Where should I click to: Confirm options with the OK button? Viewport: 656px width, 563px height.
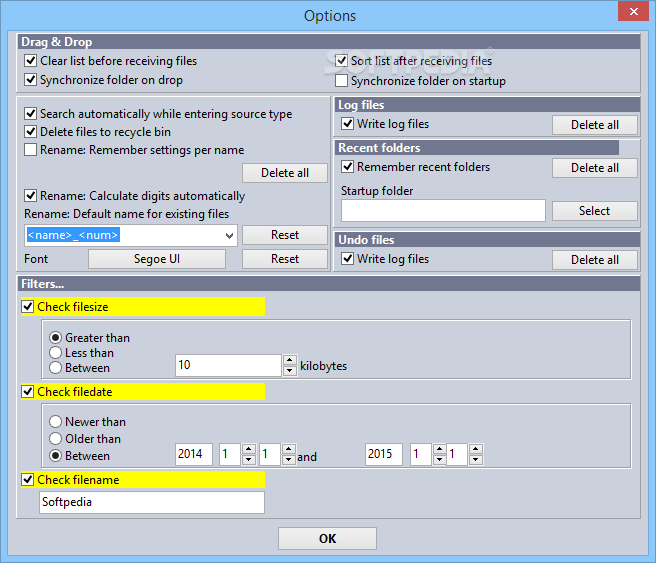tap(327, 538)
